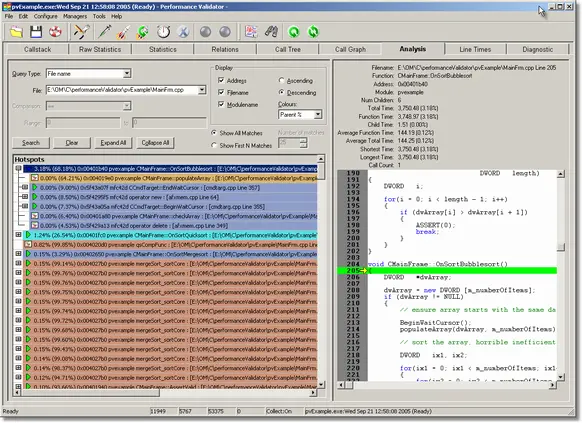Click the green arrow icon on OnSortQuicksort row
582x423 pixels.
tap(28, 235)
